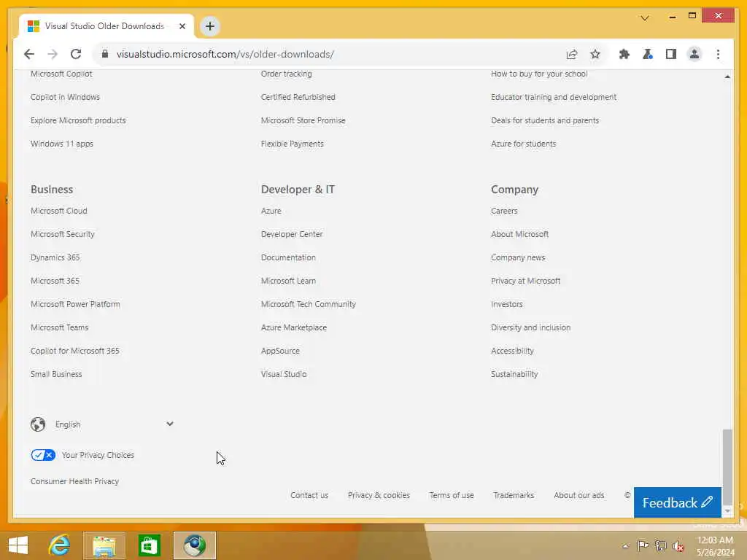Open Careers link
Viewport: 747px width, 560px height.
(x=504, y=211)
